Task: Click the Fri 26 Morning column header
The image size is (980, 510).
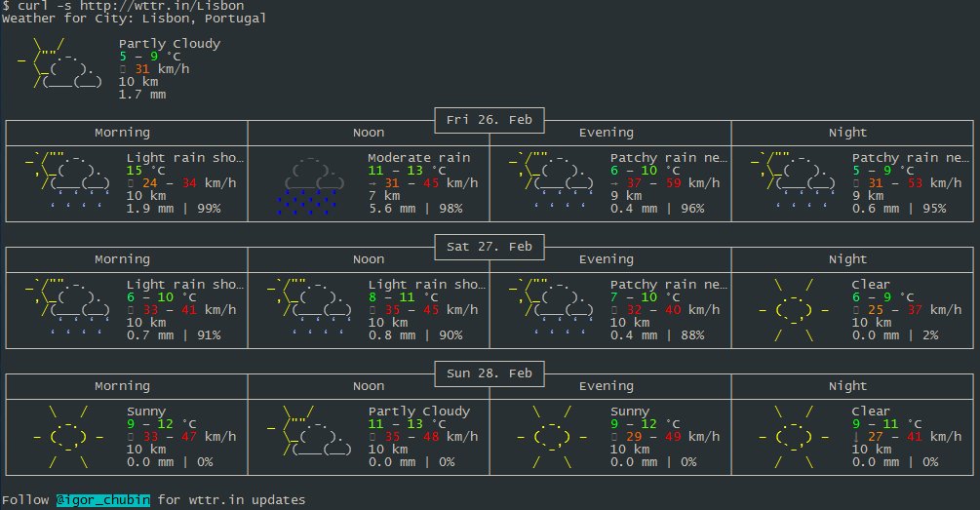Action: point(123,133)
